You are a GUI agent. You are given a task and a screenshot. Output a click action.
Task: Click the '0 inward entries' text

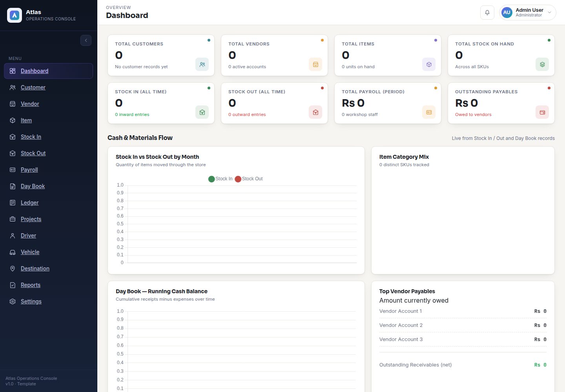[132, 114]
